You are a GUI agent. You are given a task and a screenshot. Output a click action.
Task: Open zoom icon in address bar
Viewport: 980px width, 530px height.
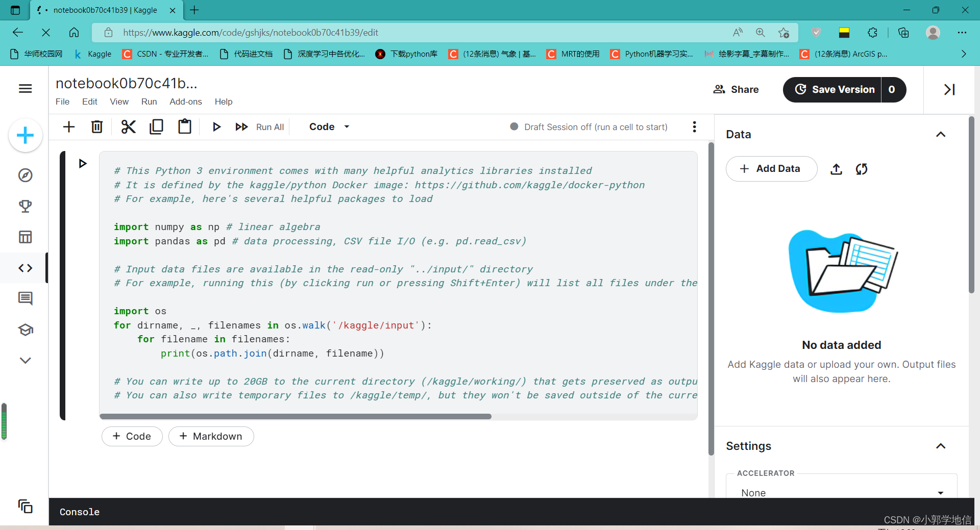[761, 33]
